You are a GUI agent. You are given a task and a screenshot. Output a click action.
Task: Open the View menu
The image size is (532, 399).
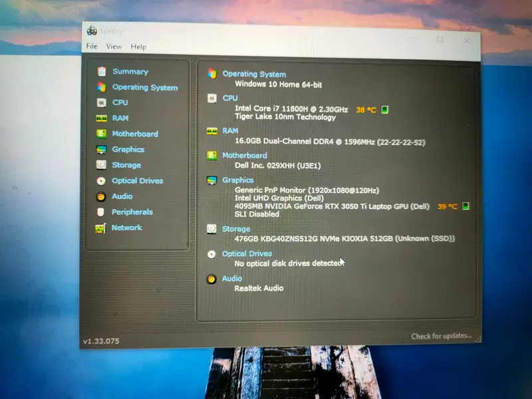pos(114,47)
